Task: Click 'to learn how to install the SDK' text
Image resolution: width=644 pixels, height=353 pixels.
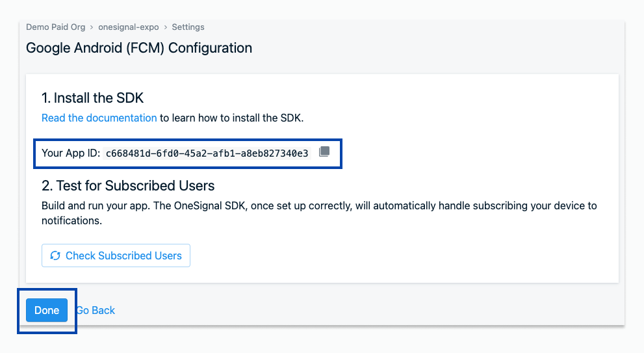Action: (x=231, y=118)
